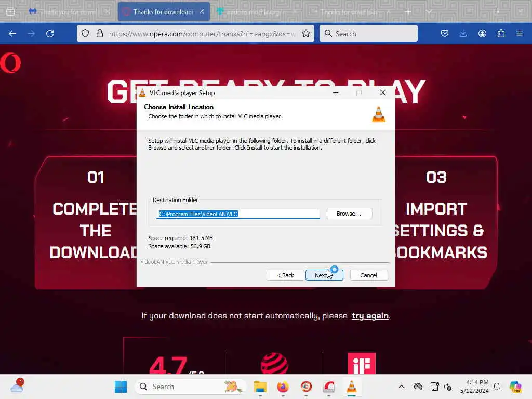Switch to the addons.mozilla.org tab

coord(256,12)
